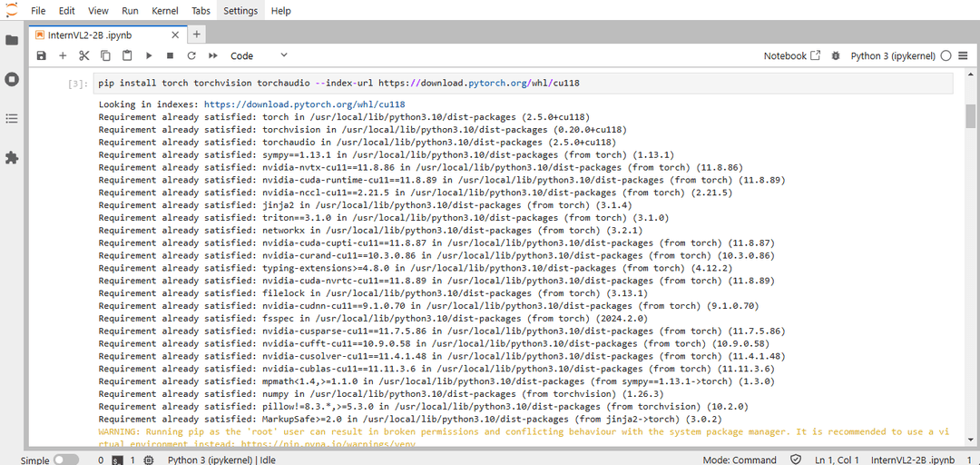Click the notebook vertical scrollbar thumb
Image resolution: width=980 pixels, height=465 pixels.
(x=970, y=116)
